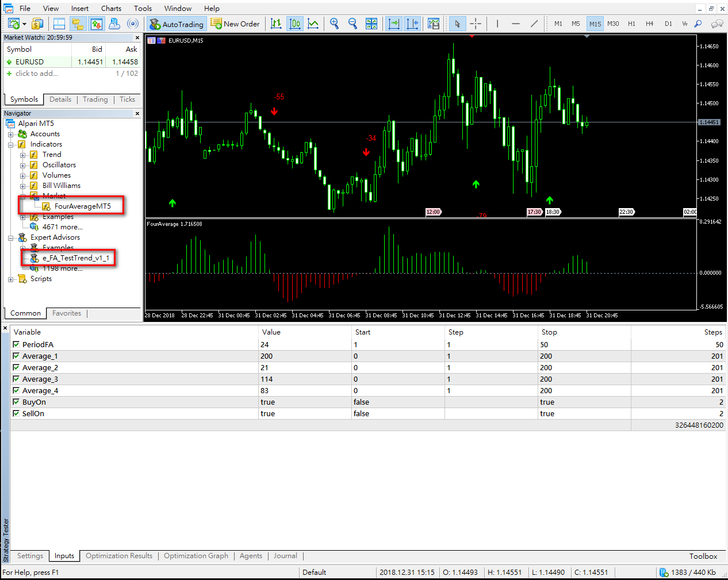Select the trendline drawing tool
The height and width of the screenshot is (580, 728).
point(534,24)
